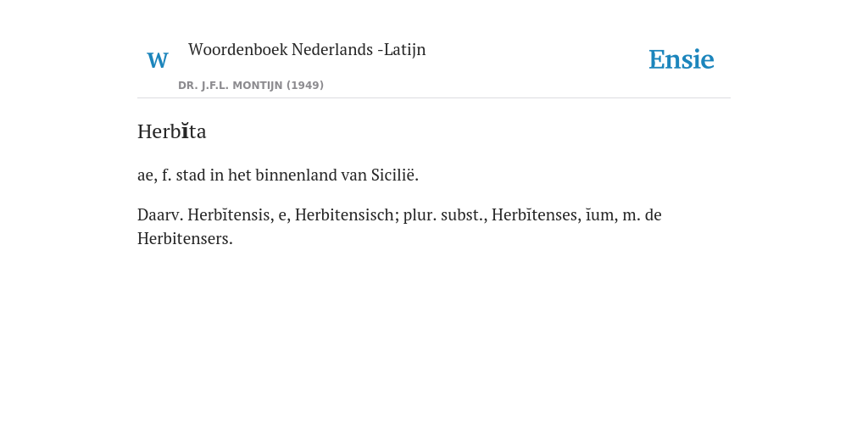Click the word binnenland in the definition
The image size is (868, 434).
tap(296, 175)
